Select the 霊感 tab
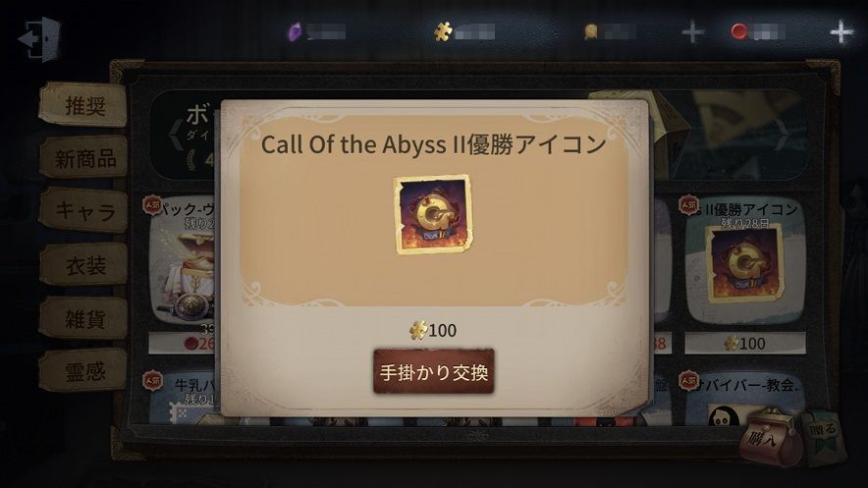The width and height of the screenshot is (868, 488). 84,371
